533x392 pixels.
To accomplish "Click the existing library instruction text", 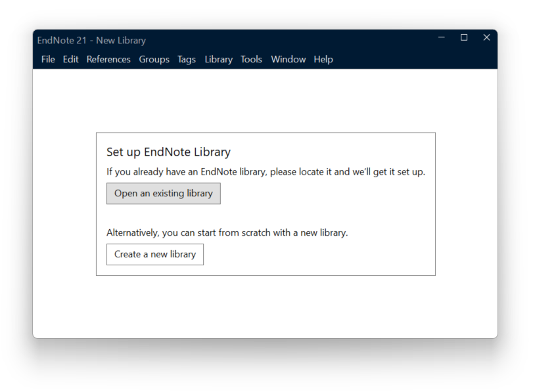I will click(266, 171).
